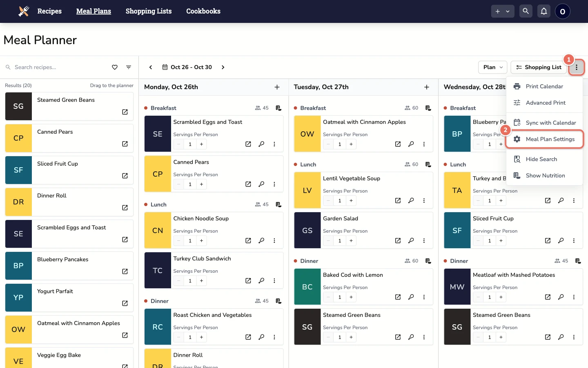
Task: Open the Cookbooks page
Action: tap(203, 11)
